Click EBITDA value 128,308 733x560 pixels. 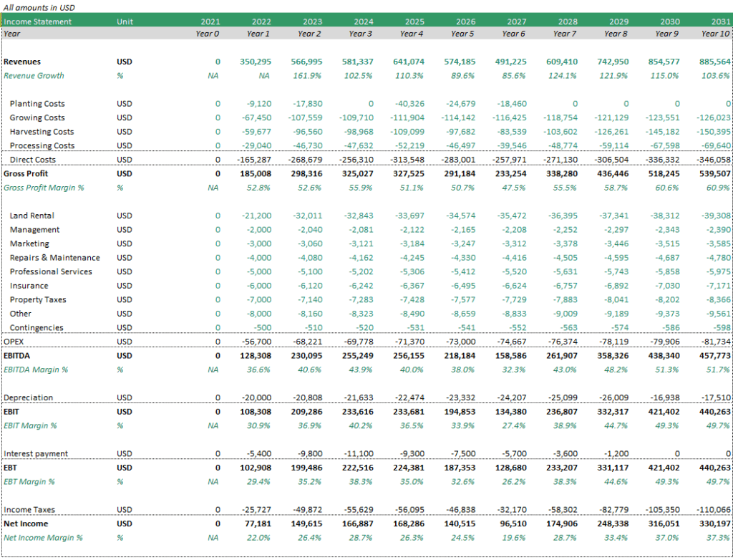[256, 356]
